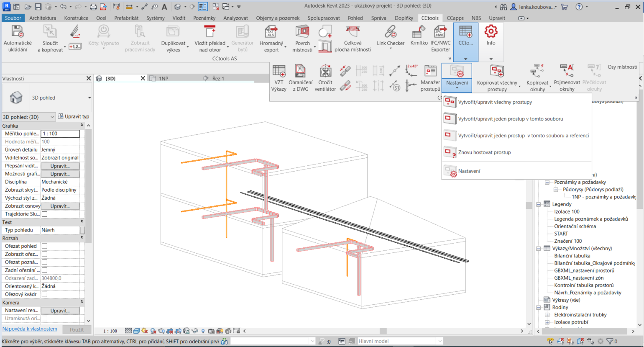
Task: Open the 3D pohled view selector dropdown
Action: coord(28,117)
